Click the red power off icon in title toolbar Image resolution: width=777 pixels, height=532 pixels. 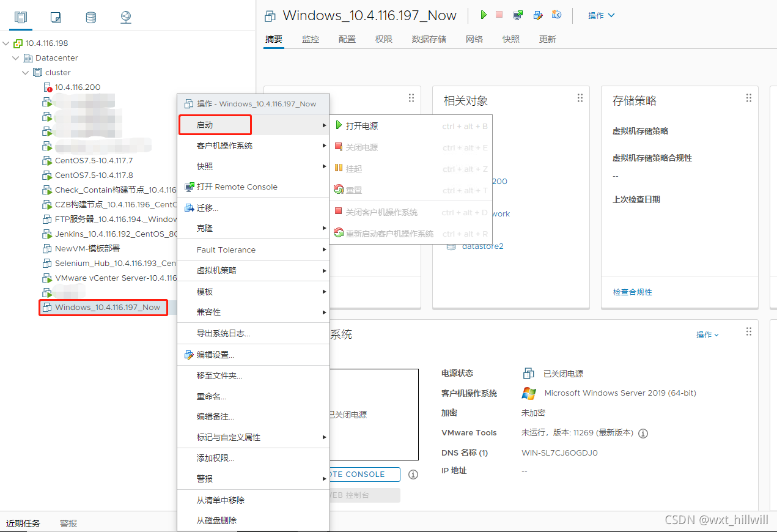499,15
